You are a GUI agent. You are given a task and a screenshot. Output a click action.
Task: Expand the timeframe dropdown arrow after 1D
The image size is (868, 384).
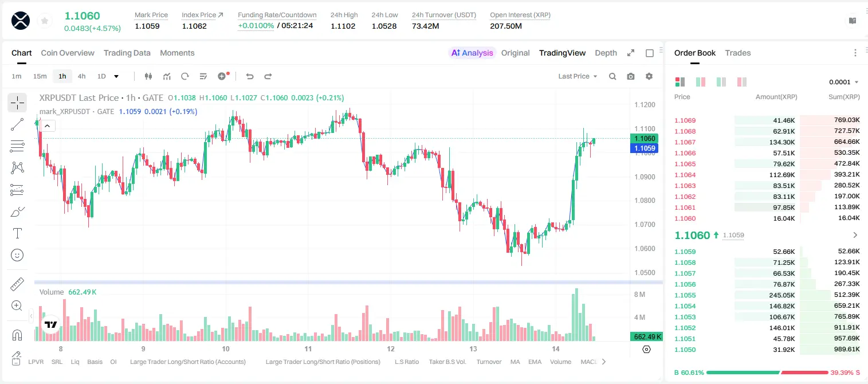coord(116,76)
